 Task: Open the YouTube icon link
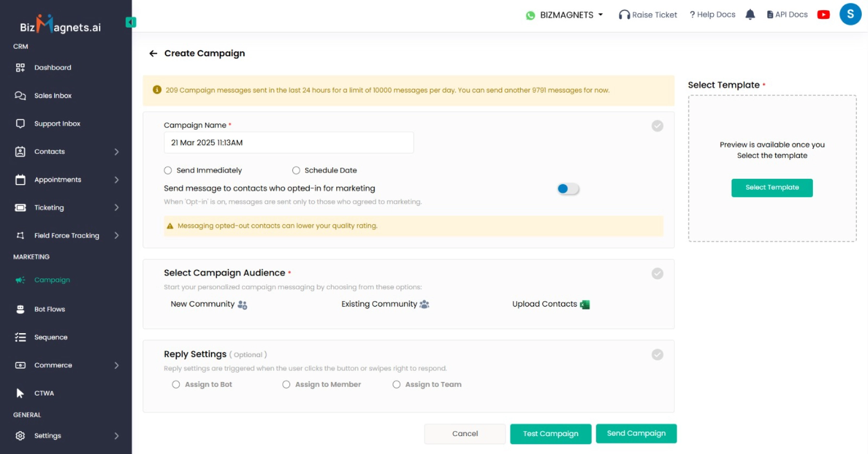point(823,15)
